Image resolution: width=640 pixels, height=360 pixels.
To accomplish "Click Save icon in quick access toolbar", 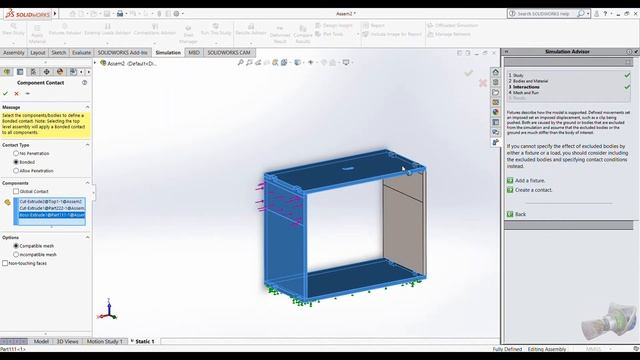I will click(x=107, y=13).
